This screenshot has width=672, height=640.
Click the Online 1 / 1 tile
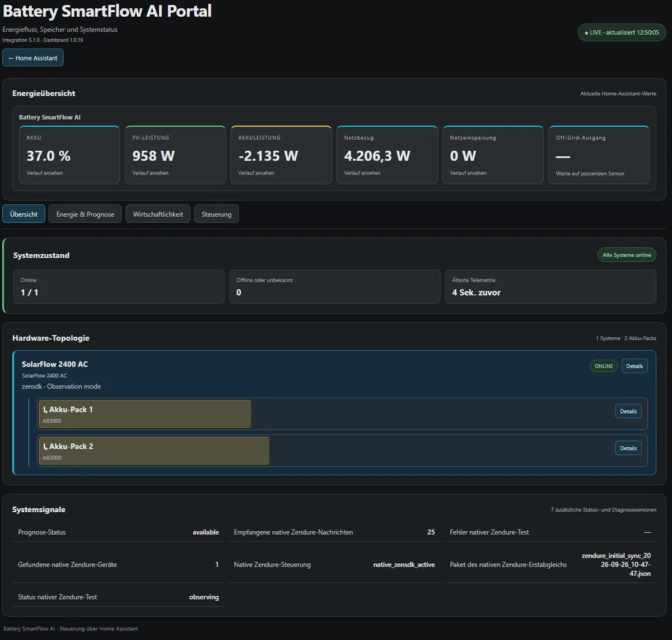119,287
